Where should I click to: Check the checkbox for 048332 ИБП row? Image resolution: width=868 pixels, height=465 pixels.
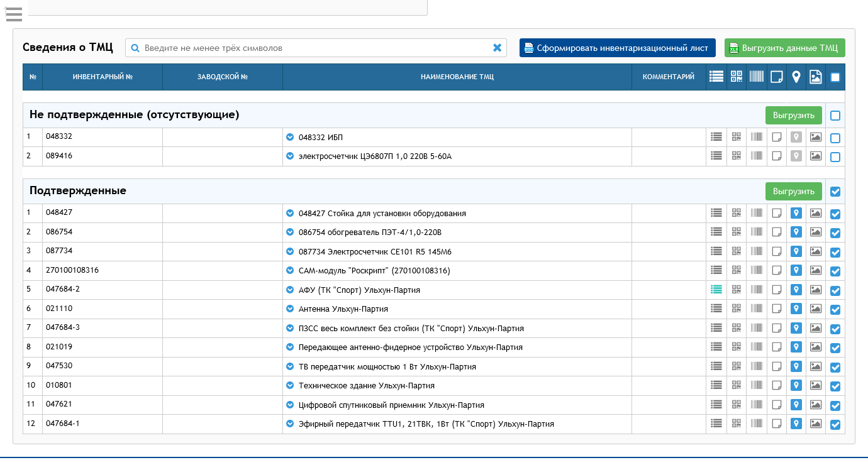[x=835, y=138]
